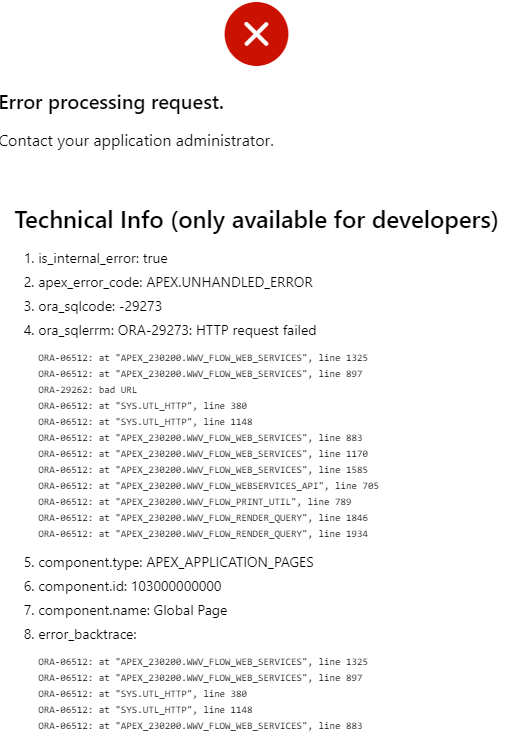508x733 pixels.
Task: Click SYS.UTL_HTTP line 1148 in error_backtrace
Action: [x=145, y=710]
